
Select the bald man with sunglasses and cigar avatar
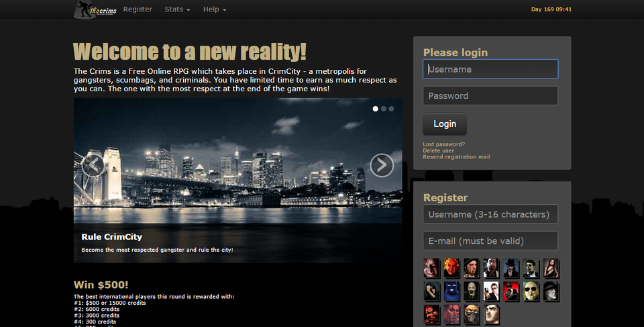531,291
